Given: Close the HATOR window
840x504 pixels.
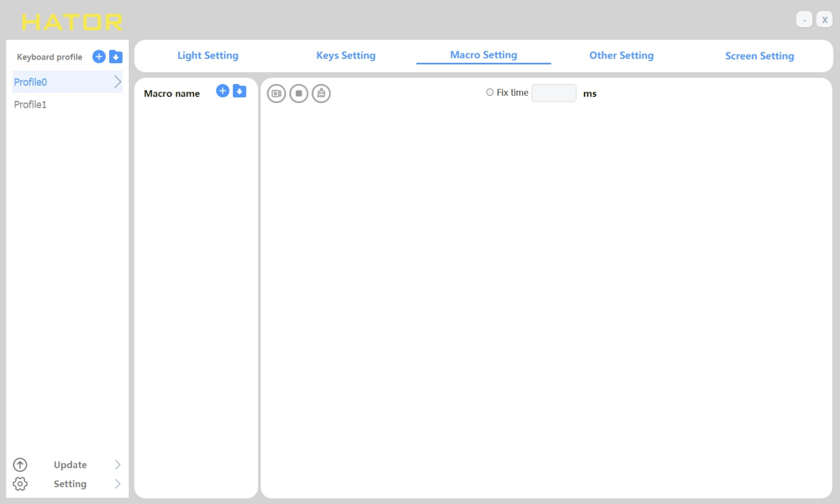Looking at the screenshot, I should (x=825, y=20).
